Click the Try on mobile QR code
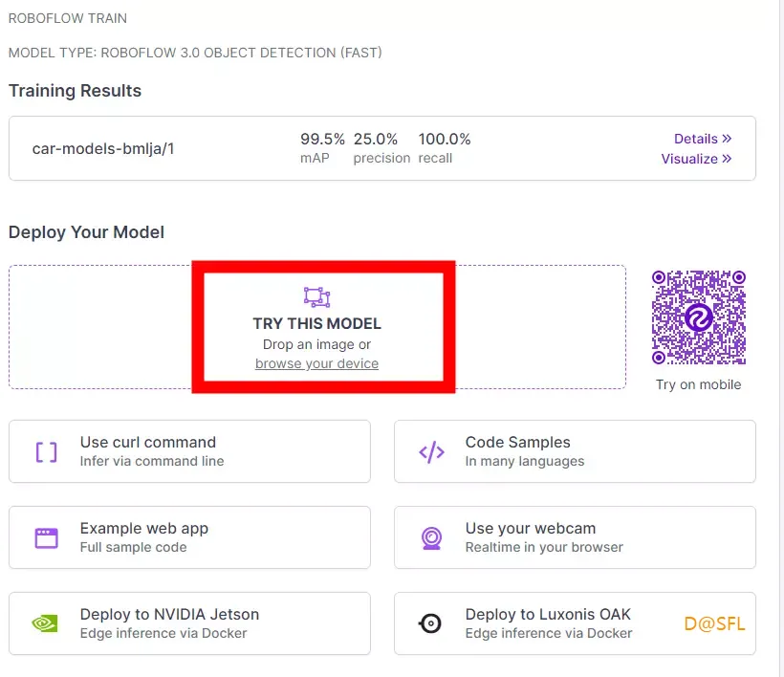This screenshot has height=677, width=784. coord(699,317)
